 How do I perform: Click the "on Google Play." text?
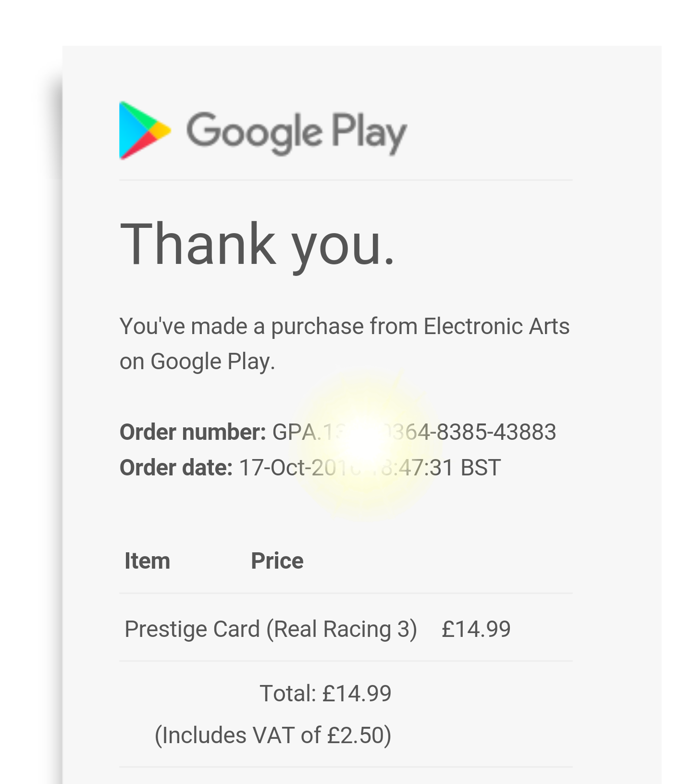[x=197, y=361]
